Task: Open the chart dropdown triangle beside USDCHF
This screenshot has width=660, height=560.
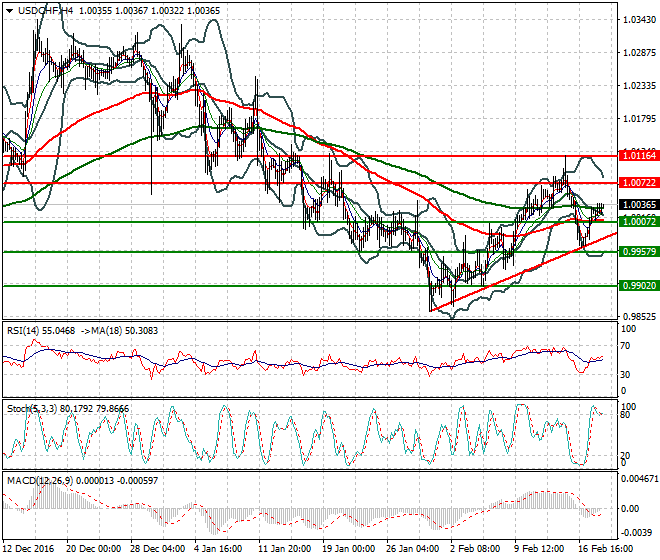Action: pos(9,11)
